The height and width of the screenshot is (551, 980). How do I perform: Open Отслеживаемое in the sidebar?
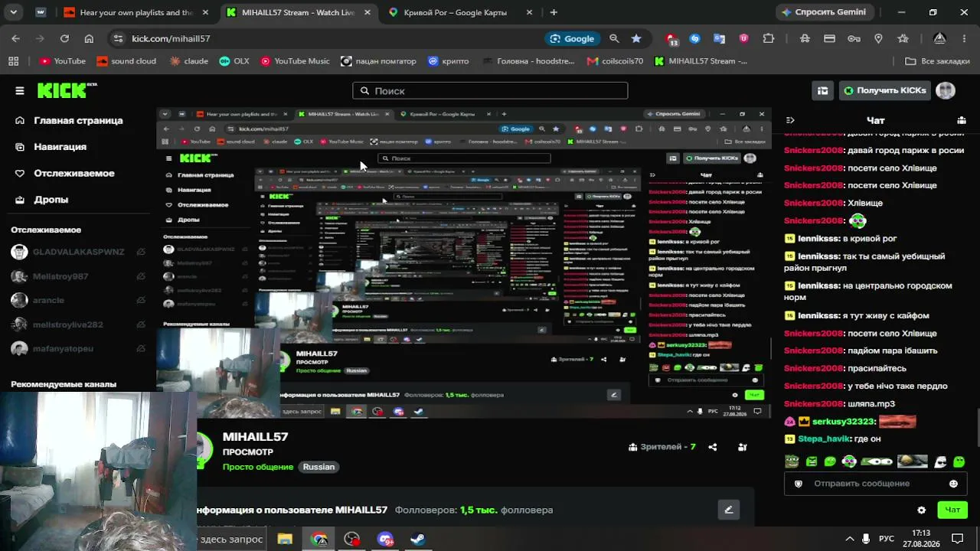pos(64,173)
